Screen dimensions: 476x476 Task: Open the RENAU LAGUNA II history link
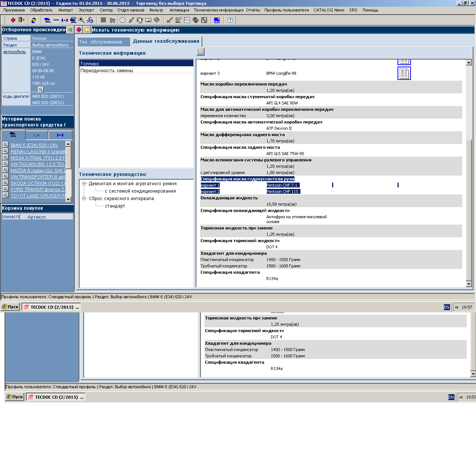38,152
